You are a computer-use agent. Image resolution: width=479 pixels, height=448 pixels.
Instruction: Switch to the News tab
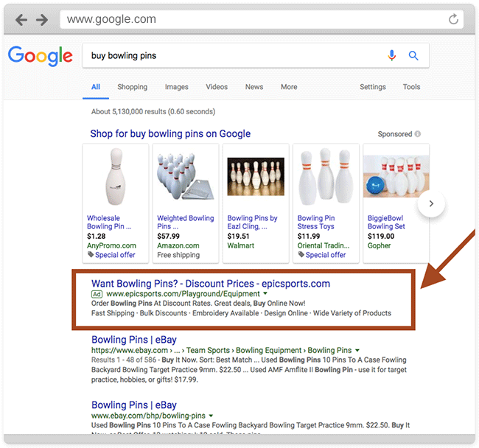tap(254, 87)
